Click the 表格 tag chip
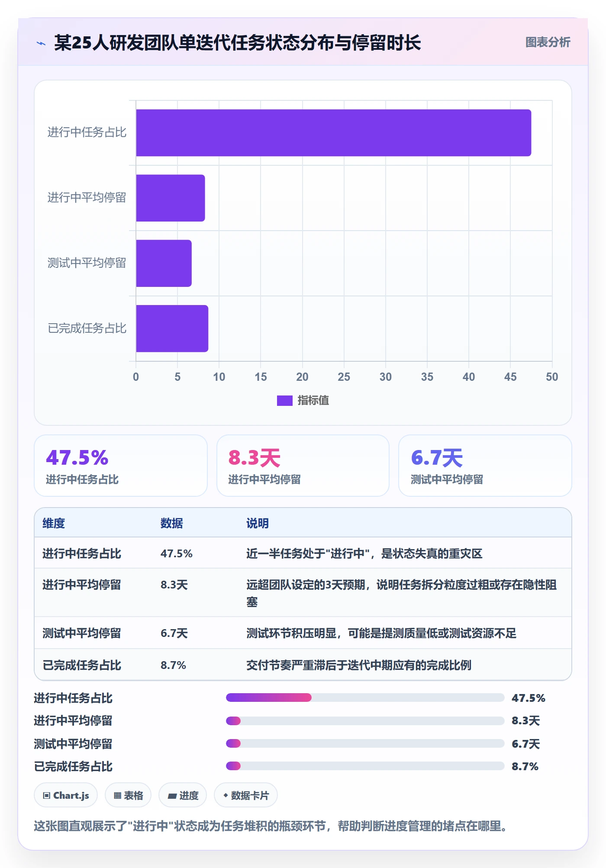606x868 pixels. point(128,795)
